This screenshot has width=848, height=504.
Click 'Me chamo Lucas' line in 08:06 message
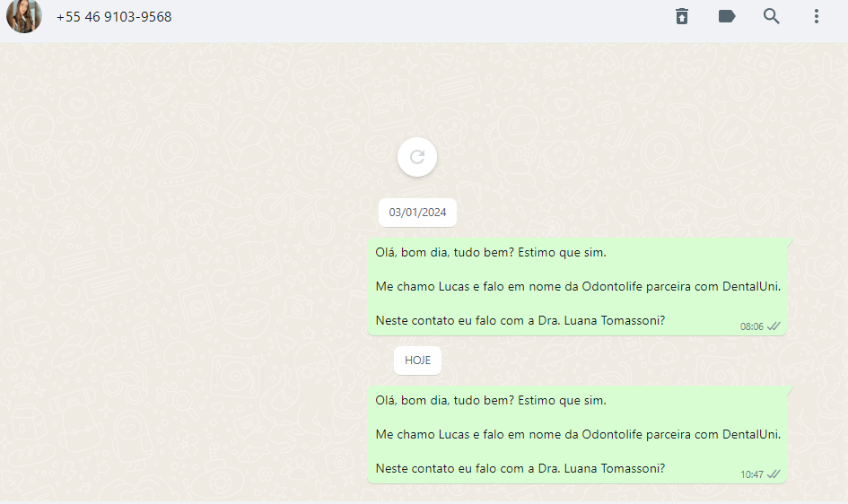tap(578, 286)
